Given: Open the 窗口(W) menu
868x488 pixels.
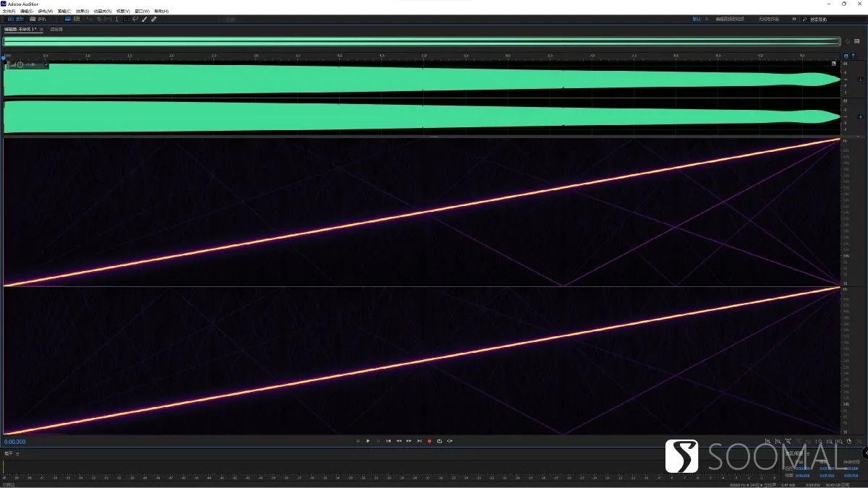Looking at the screenshot, I should tap(142, 12).
